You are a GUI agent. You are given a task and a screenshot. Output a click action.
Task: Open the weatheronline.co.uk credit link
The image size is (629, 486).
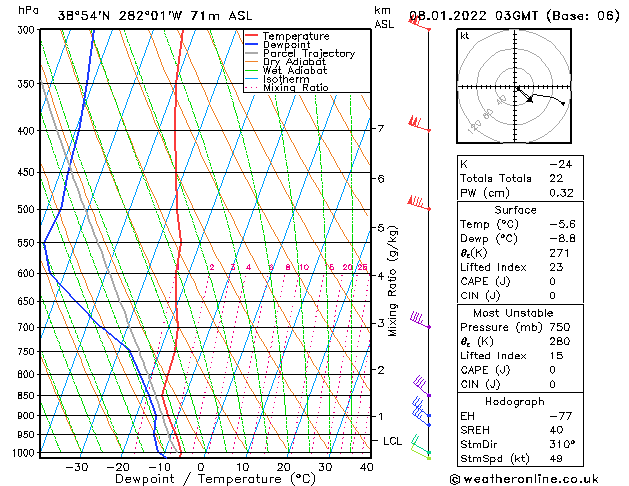click(524, 479)
